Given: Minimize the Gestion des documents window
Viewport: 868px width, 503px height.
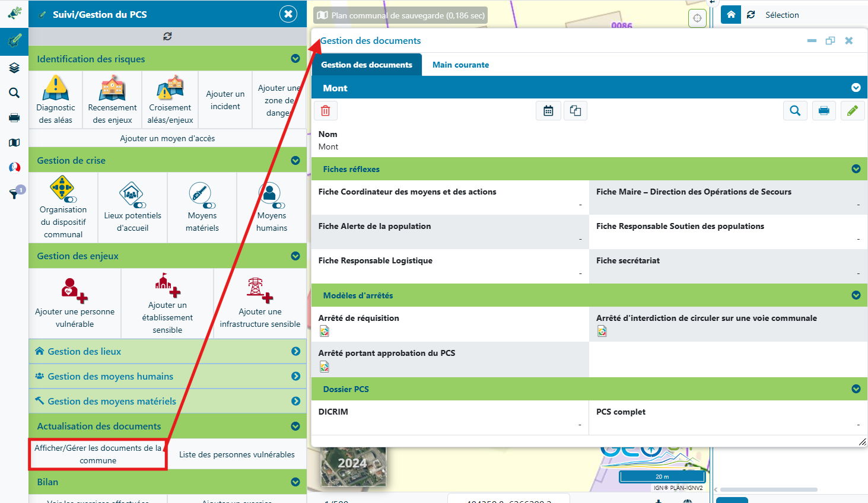Looking at the screenshot, I should coord(812,41).
